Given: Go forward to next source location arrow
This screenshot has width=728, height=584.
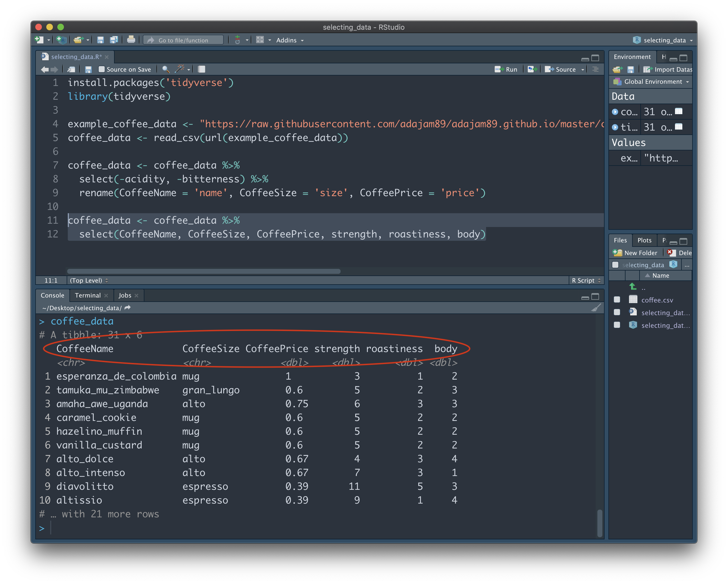Looking at the screenshot, I should coord(54,69).
